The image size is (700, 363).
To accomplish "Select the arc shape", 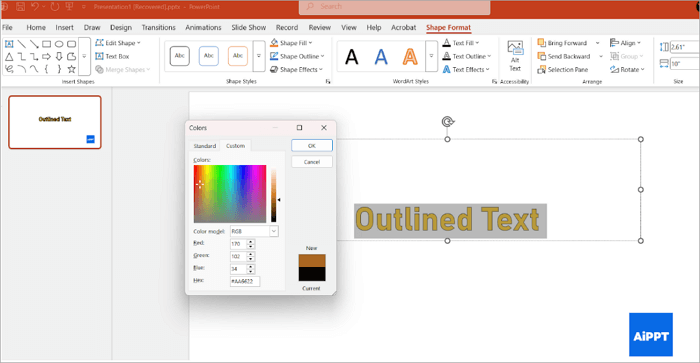I will pyautogui.click(x=22, y=69).
